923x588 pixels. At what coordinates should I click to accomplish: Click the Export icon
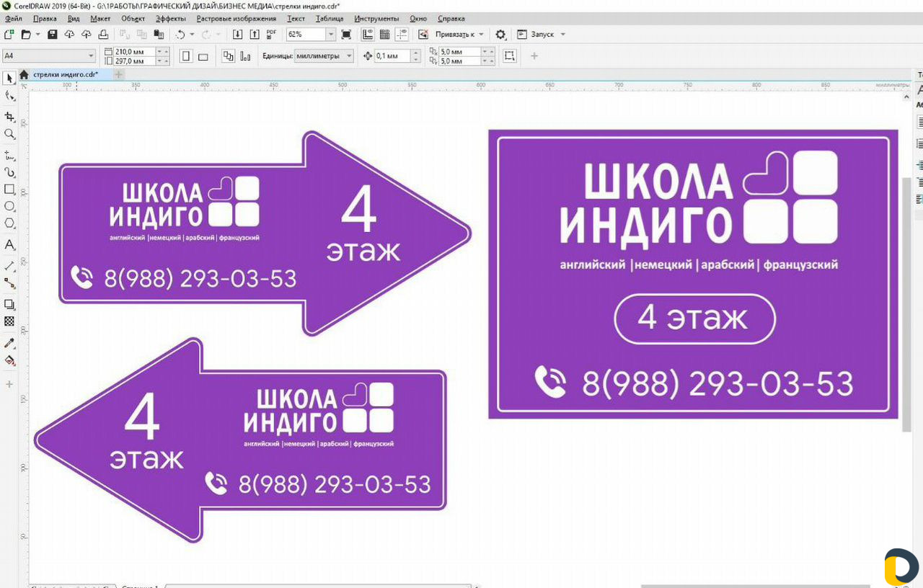pos(254,34)
